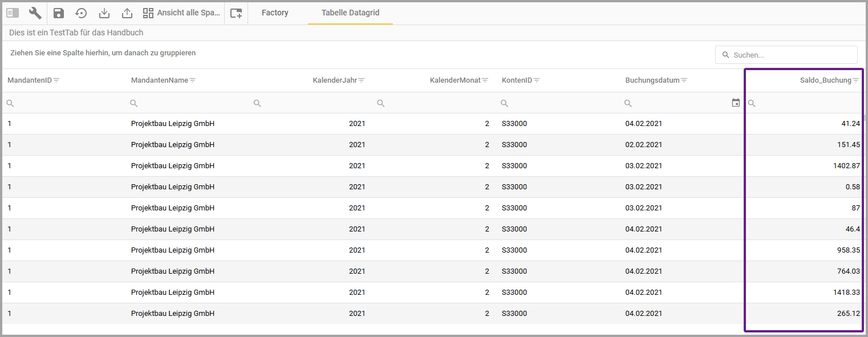Image resolution: width=868 pixels, height=337 pixels.
Task: Click the upload arrow icon
Action: click(x=127, y=13)
